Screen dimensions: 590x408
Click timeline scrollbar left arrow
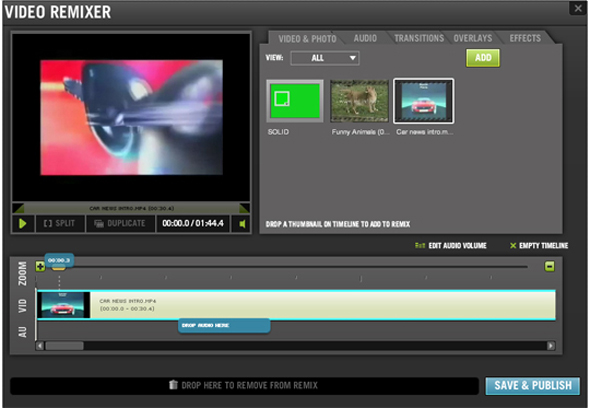[x=40, y=346]
